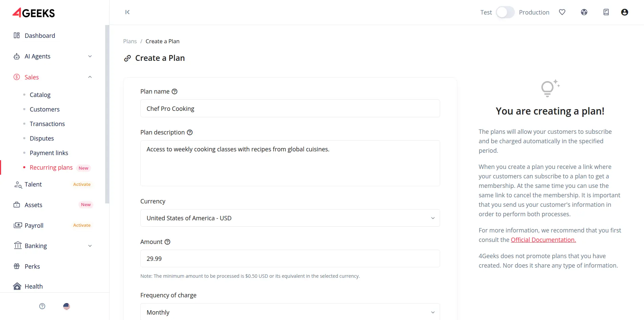Open favorites with the heart icon
Screen dimensions: 644x320
pyautogui.click(x=562, y=12)
